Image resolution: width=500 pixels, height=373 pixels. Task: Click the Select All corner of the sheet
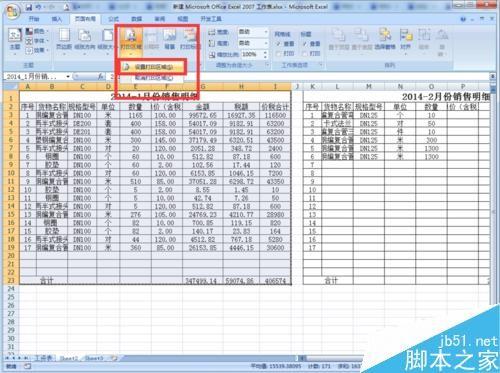pyautogui.click(x=11, y=87)
